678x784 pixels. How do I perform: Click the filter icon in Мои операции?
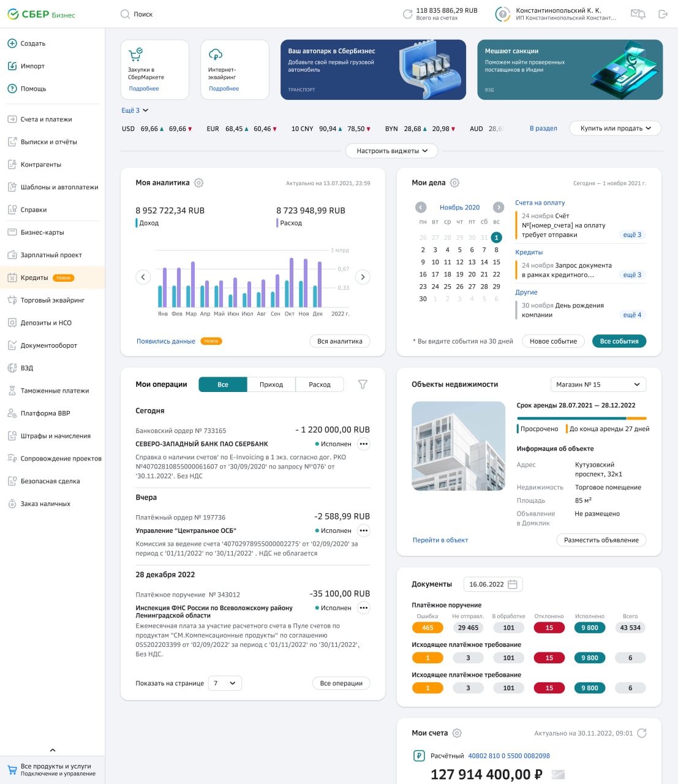(363, 384)
